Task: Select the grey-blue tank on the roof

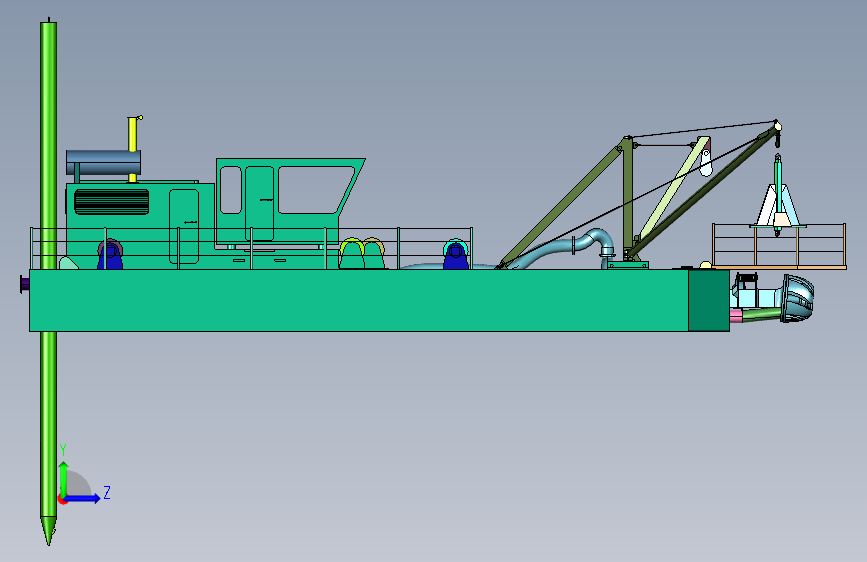Action: click(x=103, y=162)
